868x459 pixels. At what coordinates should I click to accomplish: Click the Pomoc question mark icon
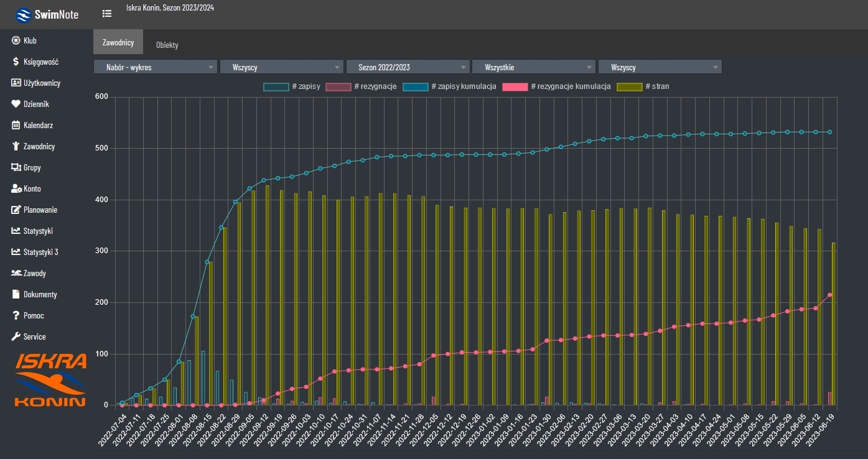pos(16,315)
